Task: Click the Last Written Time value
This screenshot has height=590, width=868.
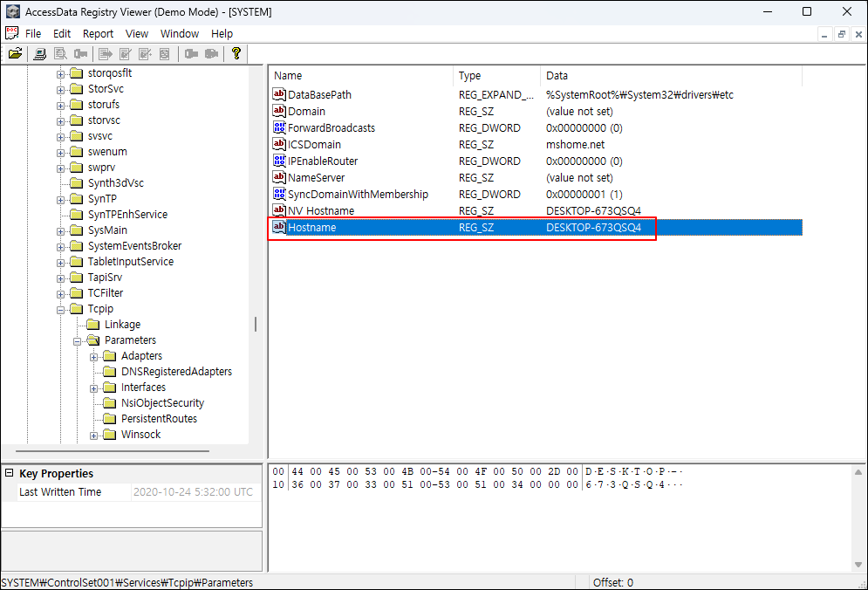Action: tap(193, 492)
